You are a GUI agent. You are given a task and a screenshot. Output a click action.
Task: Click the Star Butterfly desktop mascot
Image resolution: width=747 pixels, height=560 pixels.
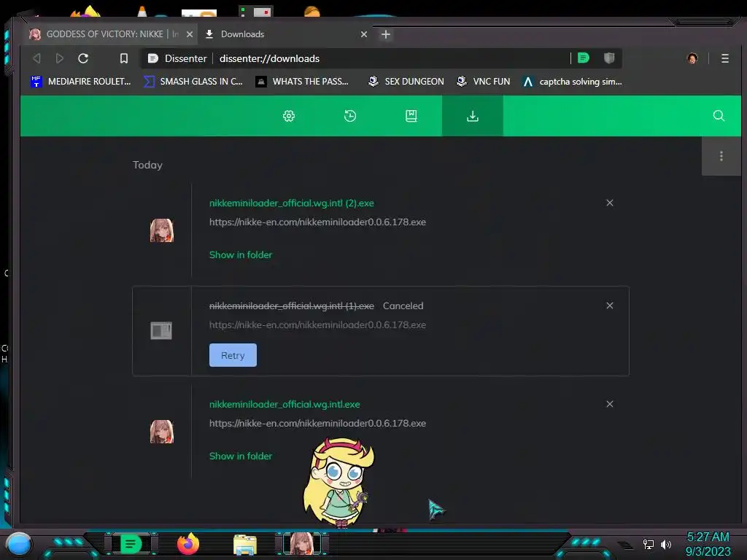(x=338, y=482)
